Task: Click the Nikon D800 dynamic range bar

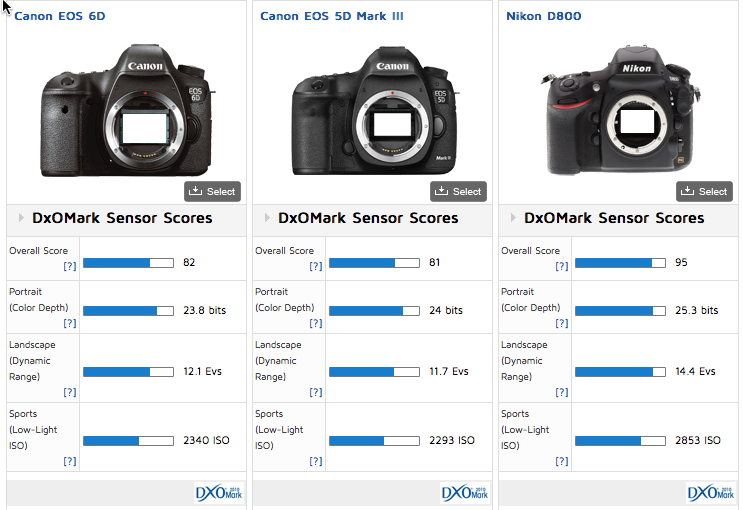Action: click(x=620, y=372)
